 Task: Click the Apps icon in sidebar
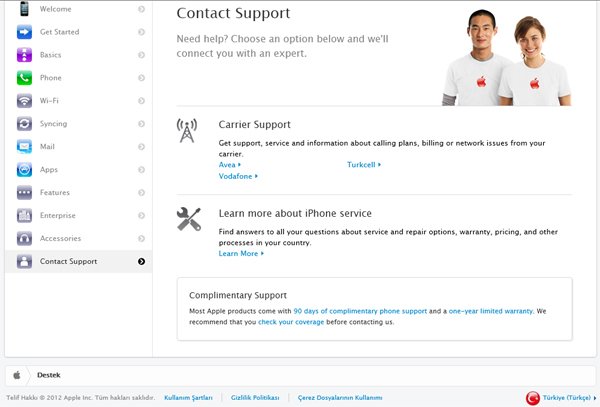click(x=24, y=170)
